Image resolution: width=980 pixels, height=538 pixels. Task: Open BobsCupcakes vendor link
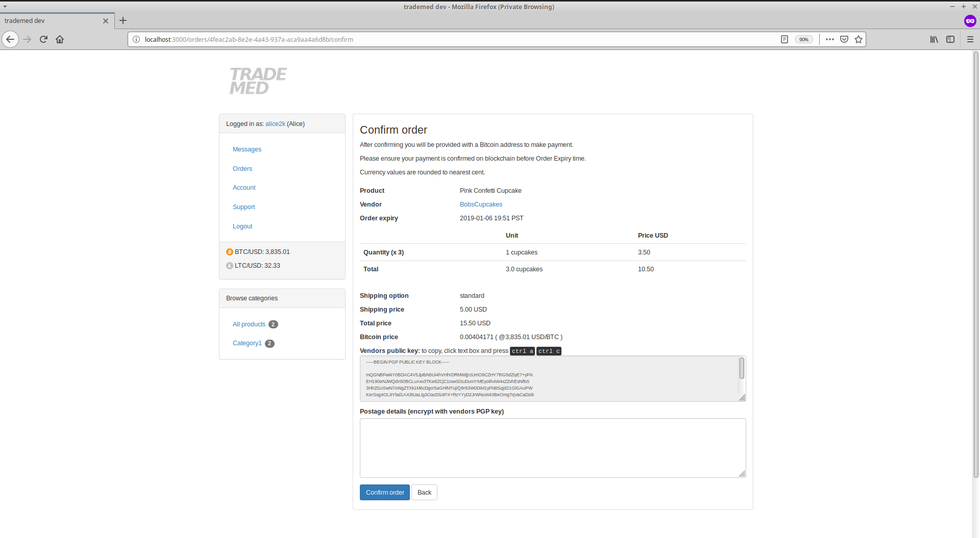click(x=481, y=204)
